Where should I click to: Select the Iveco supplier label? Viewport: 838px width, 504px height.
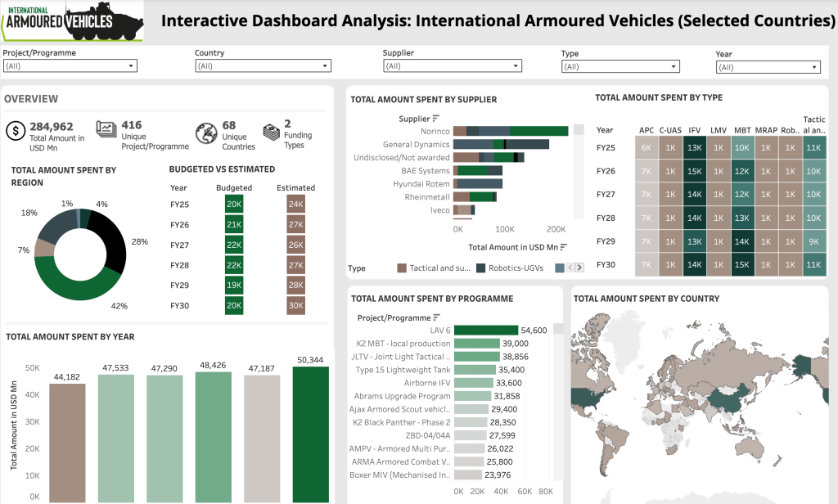pos(439,210)
